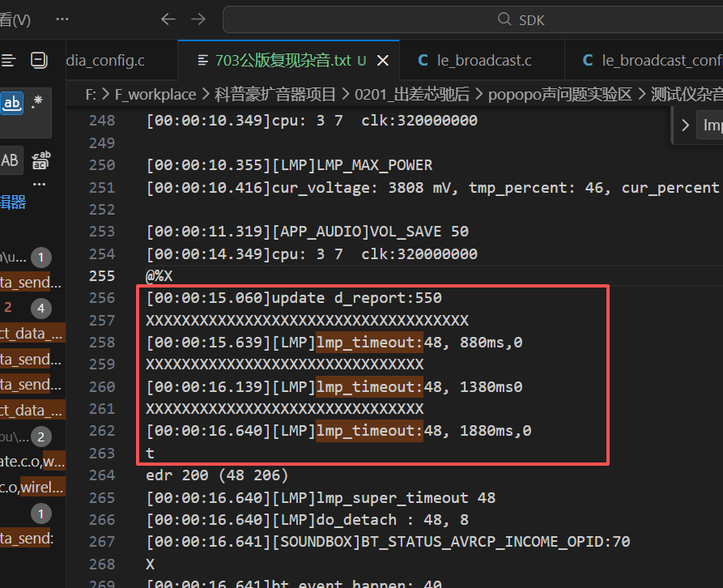
Task: Click the result count badge showing 4
Action: click(x=41, y=308)
